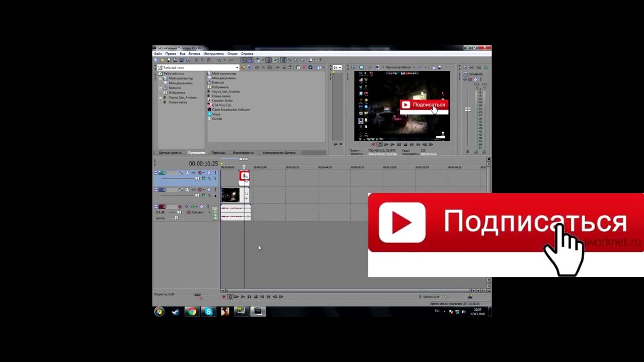644x362 pixels.
Task: Open the Файл menu
Action: (x=157, y=54)
